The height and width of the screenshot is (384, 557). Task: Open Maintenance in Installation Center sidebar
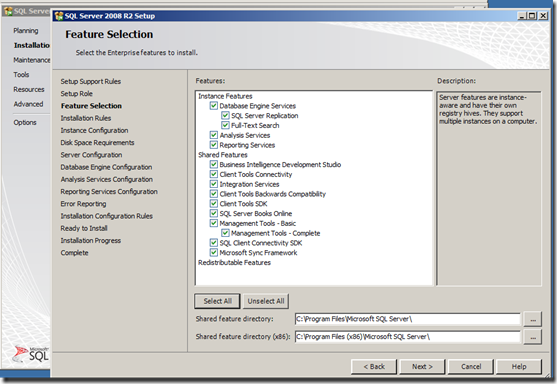[x=32, y=60]
